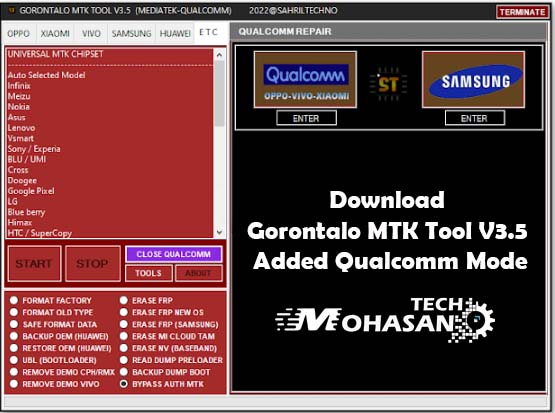Pick HTC / SuperCopy from the list
The image size is (555, 413).
pyautogui.click(x=110, y=233)
